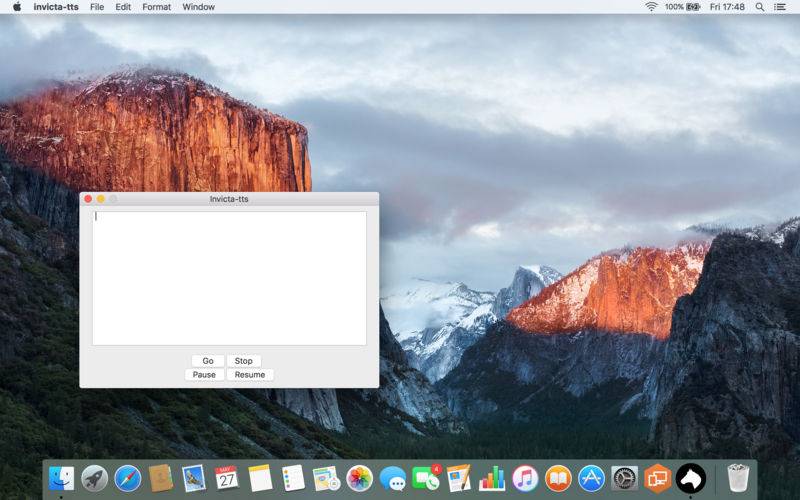Click the Invicta-tts window title bar

(x=229, y=198)
